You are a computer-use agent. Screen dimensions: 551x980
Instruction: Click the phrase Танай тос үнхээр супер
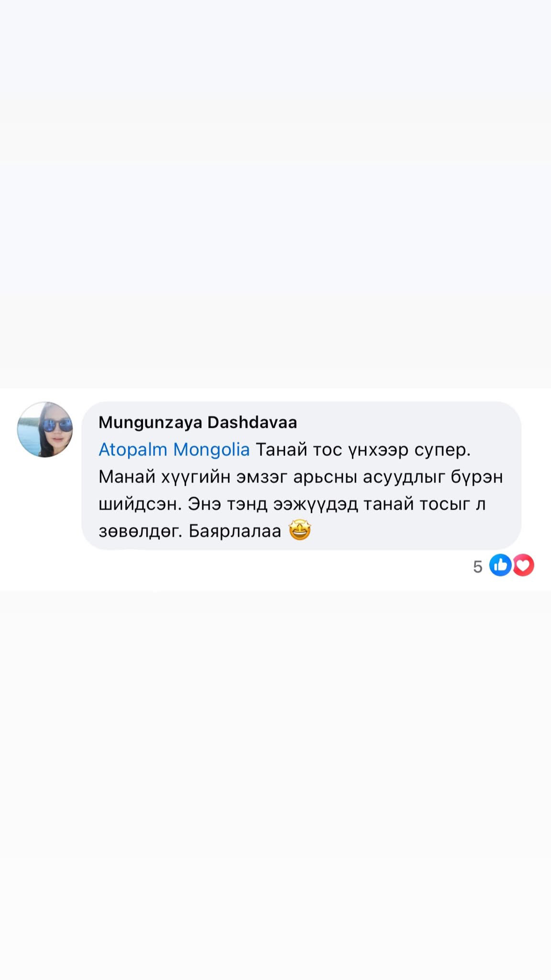coord(364,450)
